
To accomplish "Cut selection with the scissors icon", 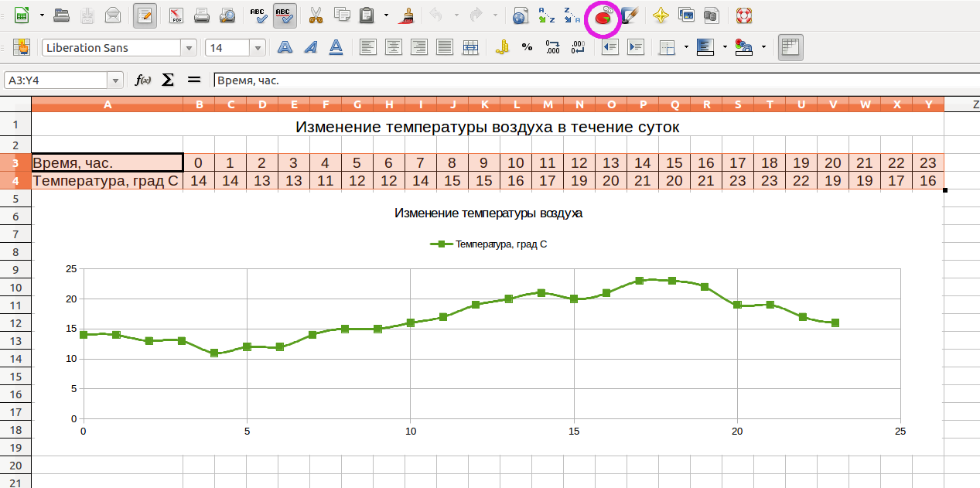I will pyautogui.click(x=316, y=15).
